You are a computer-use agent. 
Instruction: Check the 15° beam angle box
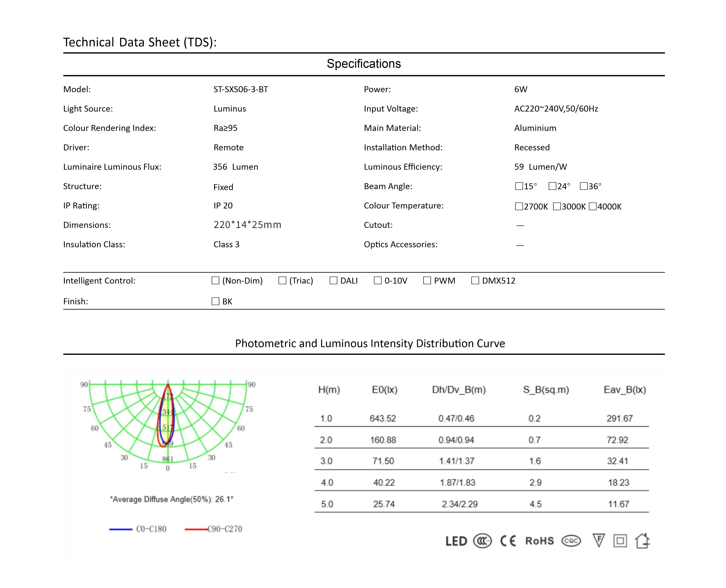[x=519, y=186]
